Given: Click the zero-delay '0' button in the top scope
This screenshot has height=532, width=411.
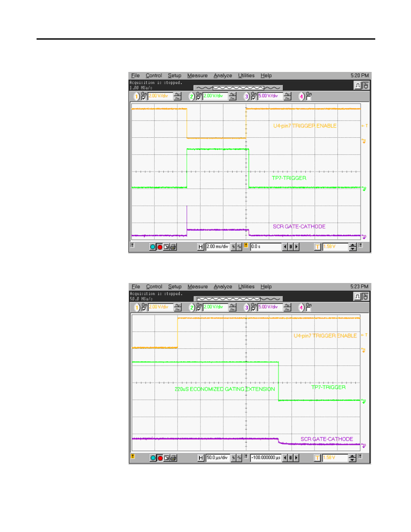Looking at the screenshot, I should click(291, 247).
